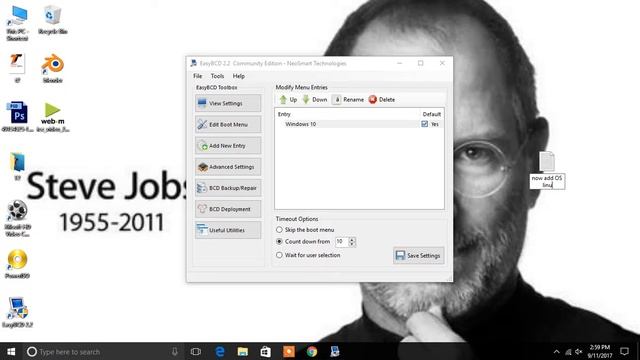The width and height of the screenshot is (640, 360).
Task: Open the orange app on taskbar
Action: pyautogui.click(x=289, y=351)
